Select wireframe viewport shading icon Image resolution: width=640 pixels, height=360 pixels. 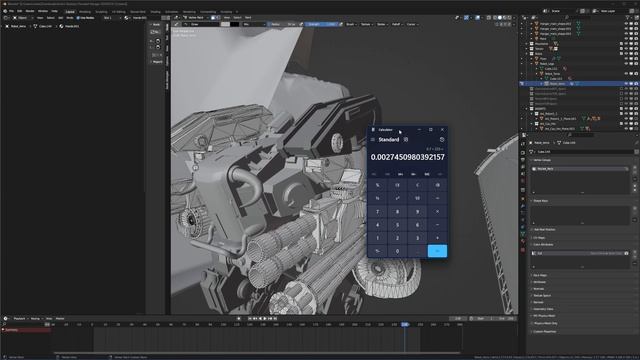495,18
